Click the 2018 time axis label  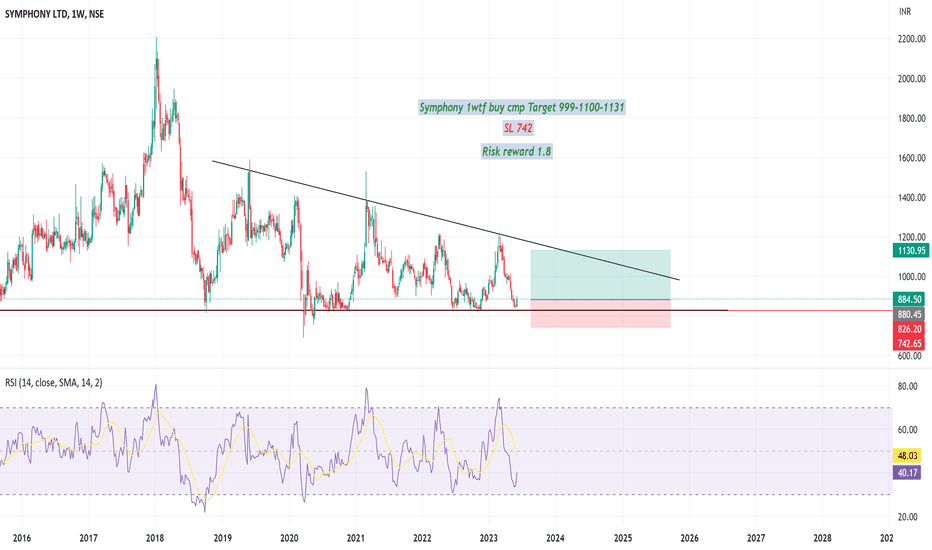click(x=155, y=538)
